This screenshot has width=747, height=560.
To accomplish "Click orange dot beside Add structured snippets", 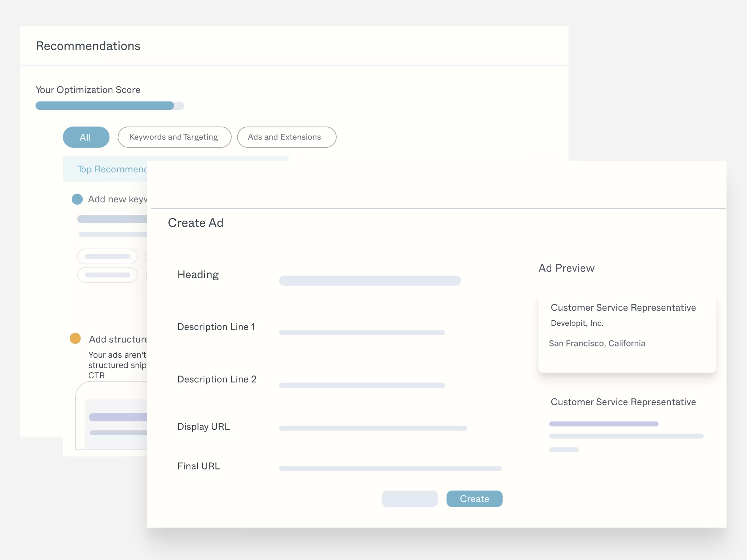I will (x=75, y=338).
